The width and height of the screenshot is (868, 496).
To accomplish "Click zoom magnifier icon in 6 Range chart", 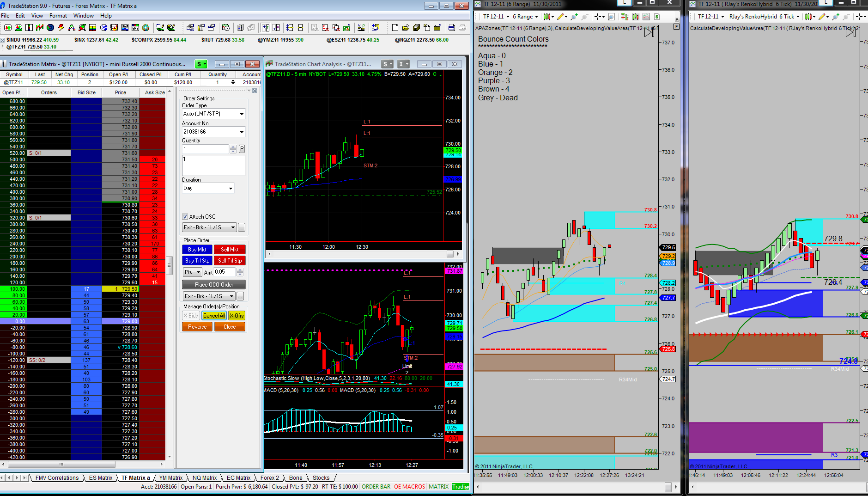I will click(611, 17).
